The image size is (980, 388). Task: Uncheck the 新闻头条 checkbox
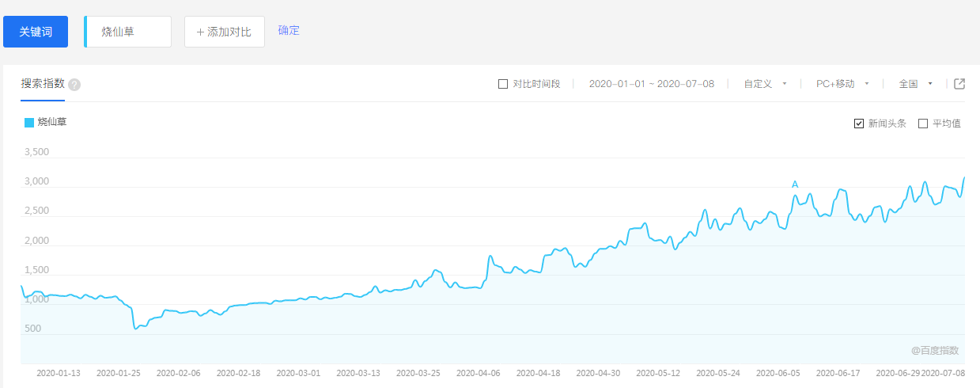859,124
